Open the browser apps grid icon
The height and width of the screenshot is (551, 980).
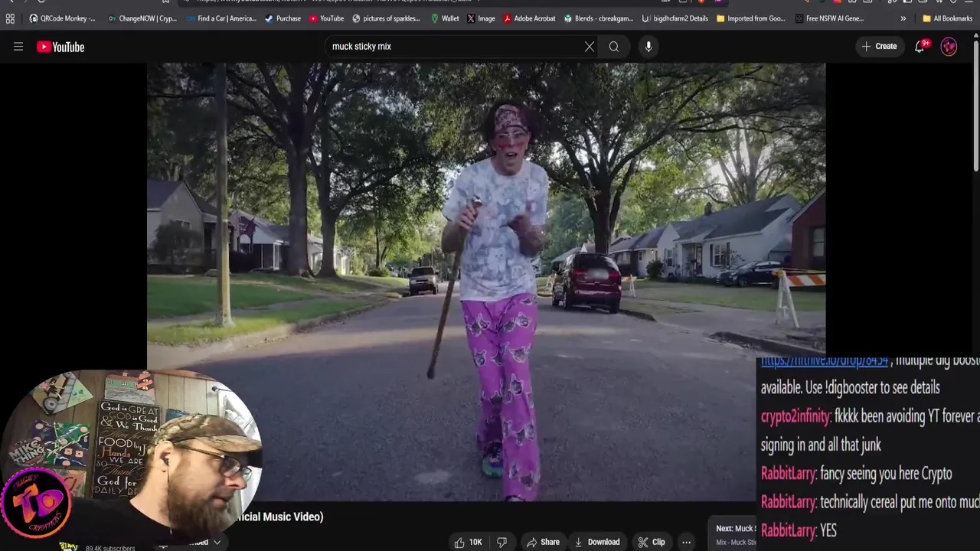(10, 18)
